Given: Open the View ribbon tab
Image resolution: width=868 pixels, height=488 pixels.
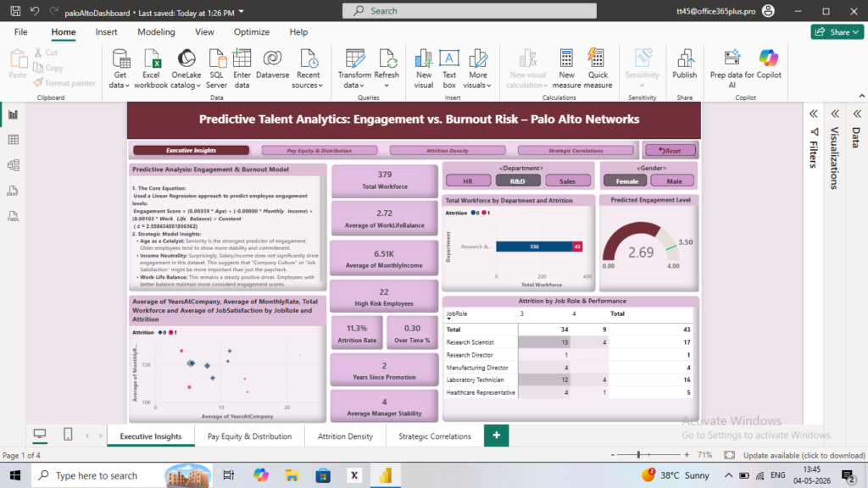Looking at the screenshot, I should pos(204,32).
